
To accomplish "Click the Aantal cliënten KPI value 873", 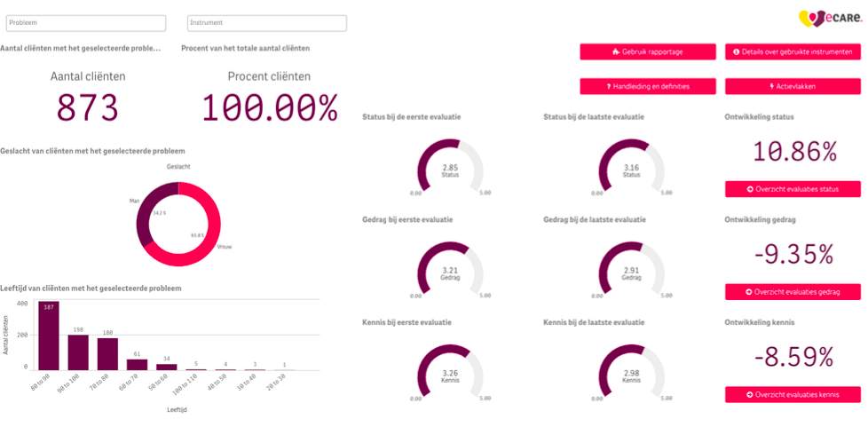I will pos(88,107).
